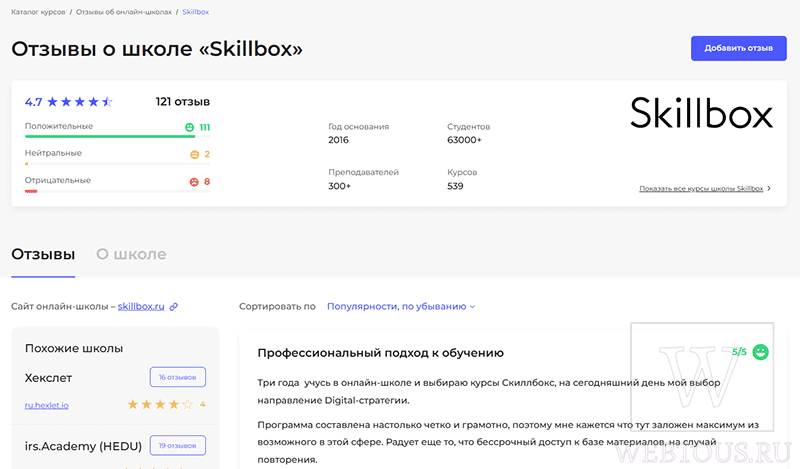The height and width of the screenshot is (469, 800).
Task: Click the green 5/5 smiley on review
Action: pyautogui.click(x=761, y=352)
